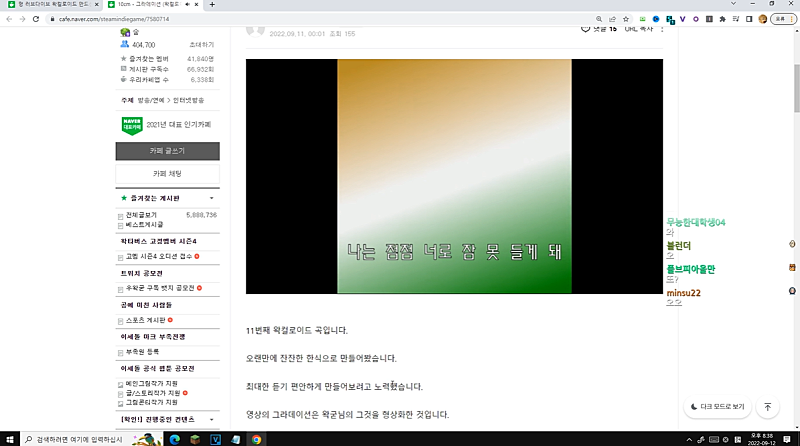
Task: Click the 카페 글쓰기 button
Action: pyautogui.click(x=167, y=151)
